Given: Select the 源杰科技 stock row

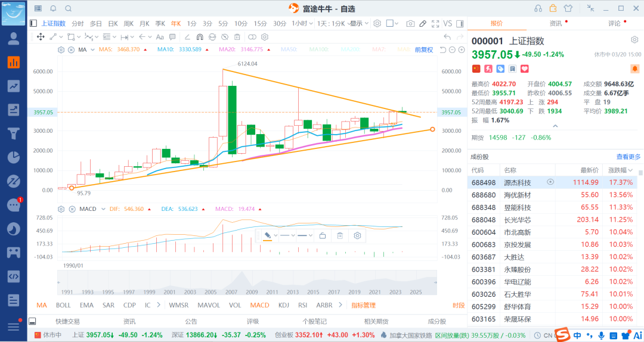Looking at the screenshot, I should pyautogui.click(x=517, y=182).
